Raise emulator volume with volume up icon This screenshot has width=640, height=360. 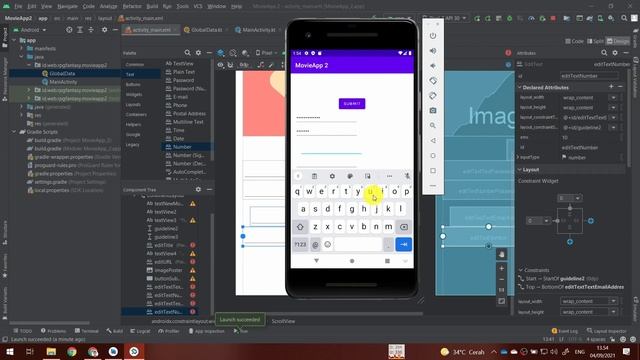click(433, 51)
